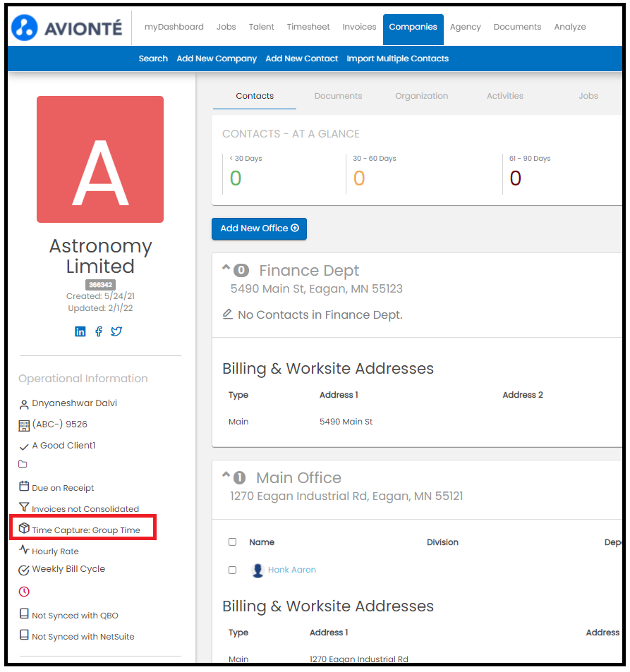Click the cube icon beside Time Capture
This screenshot has height=672, width=630.
point(24,528)
